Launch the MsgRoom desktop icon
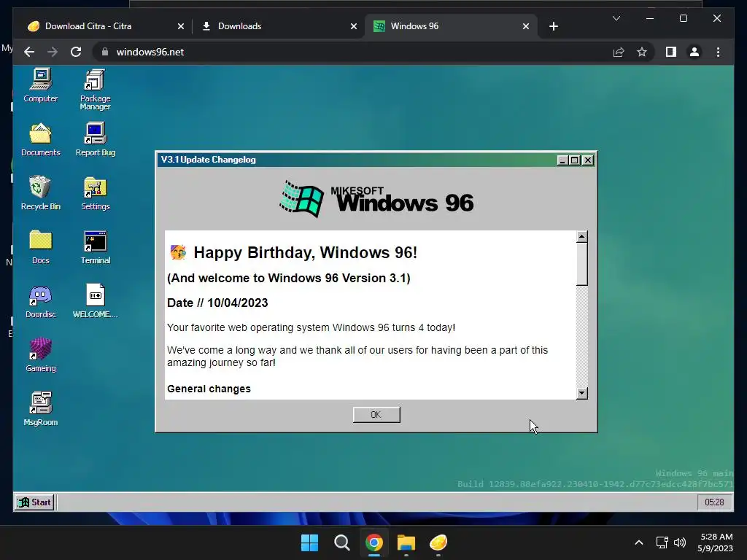 (41, 409)
